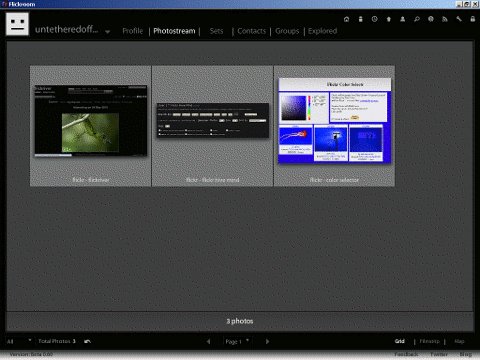
Task: Select the Photostream tab
Action: (174, 31)
